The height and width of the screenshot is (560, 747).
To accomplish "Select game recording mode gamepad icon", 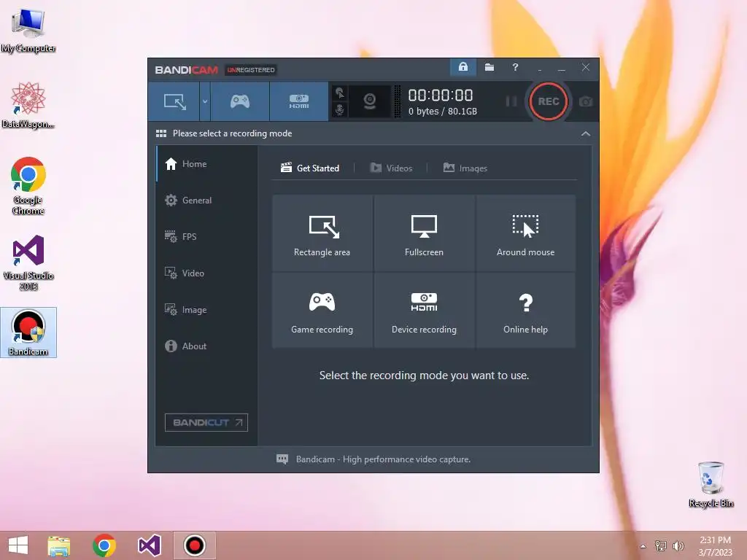I will click(x=239, y=101).
